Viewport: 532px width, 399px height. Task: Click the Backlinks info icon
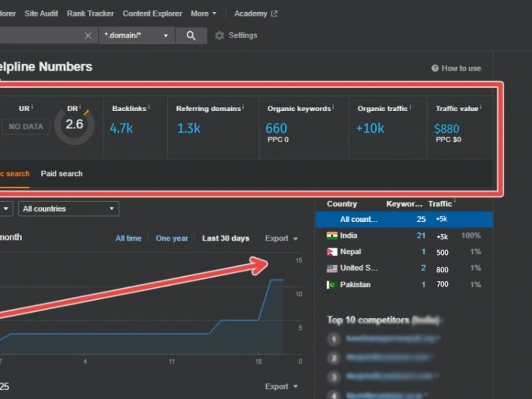(149, 107)
